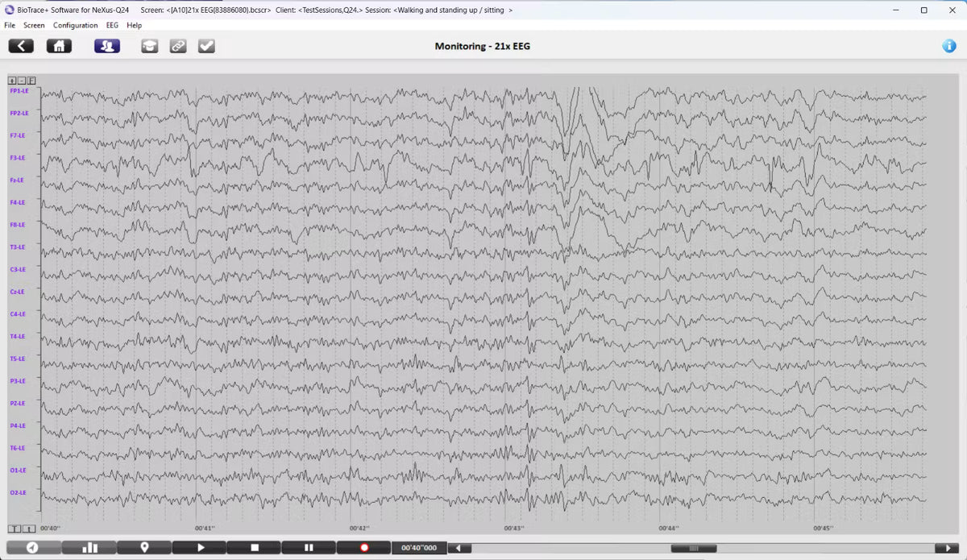Click the bar chart statistics button
Viewport: 967px width, 560px height.
point(89,547)
